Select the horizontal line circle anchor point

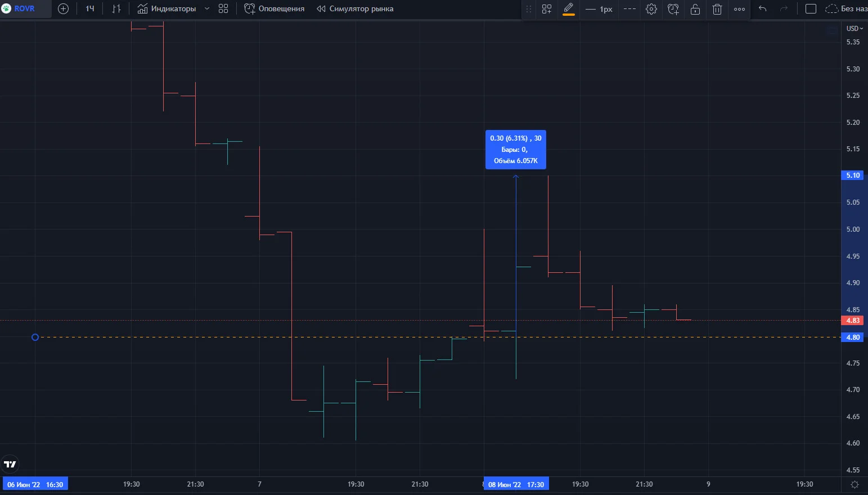point(35,337)
